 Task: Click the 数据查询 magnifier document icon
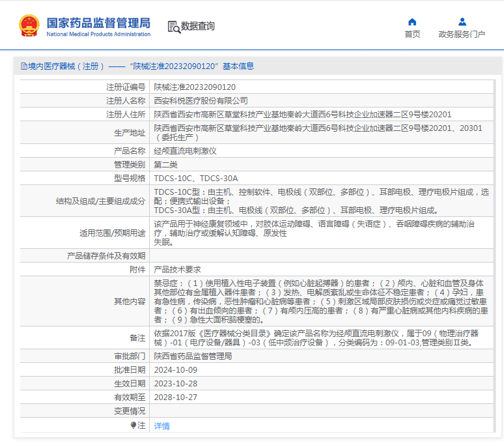click(x=173, y=27)
